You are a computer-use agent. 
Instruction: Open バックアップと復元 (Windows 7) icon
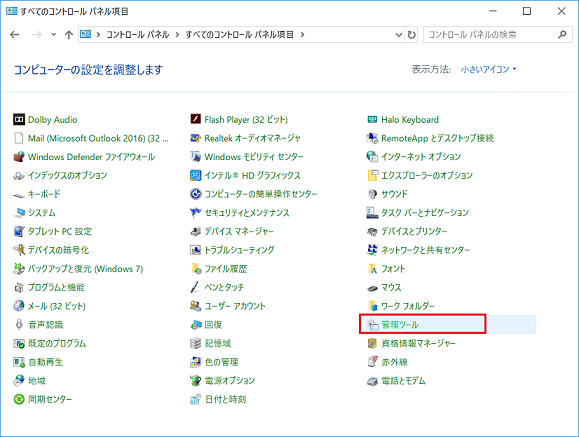pos(19,269)
